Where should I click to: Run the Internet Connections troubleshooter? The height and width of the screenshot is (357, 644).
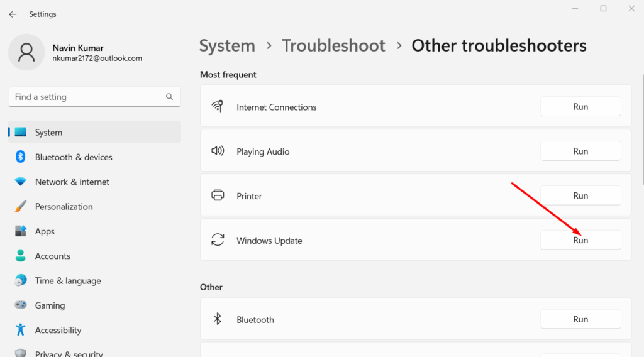(580, 107)
